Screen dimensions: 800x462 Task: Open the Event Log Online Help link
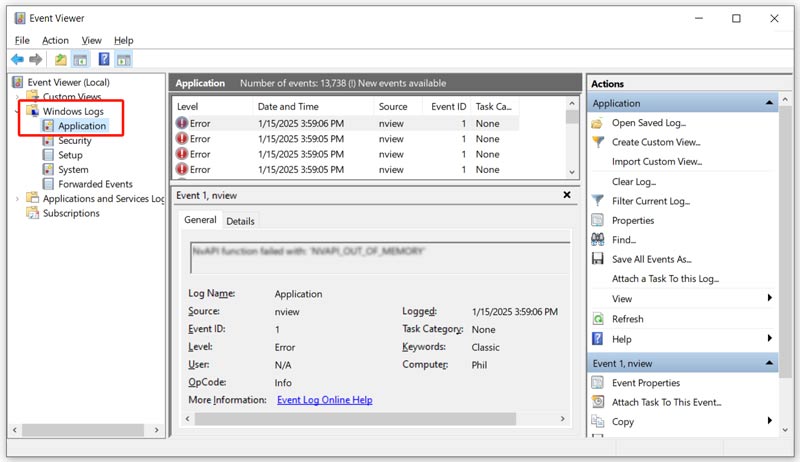324,400
